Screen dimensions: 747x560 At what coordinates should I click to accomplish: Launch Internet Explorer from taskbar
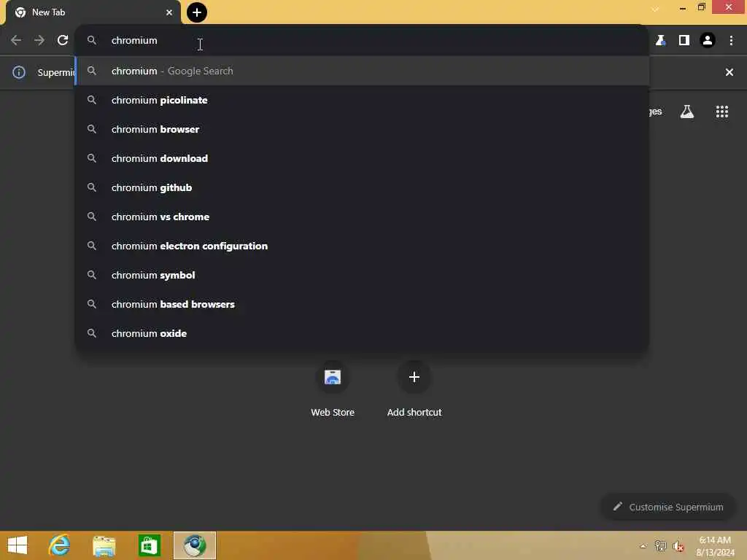[60, 545]
